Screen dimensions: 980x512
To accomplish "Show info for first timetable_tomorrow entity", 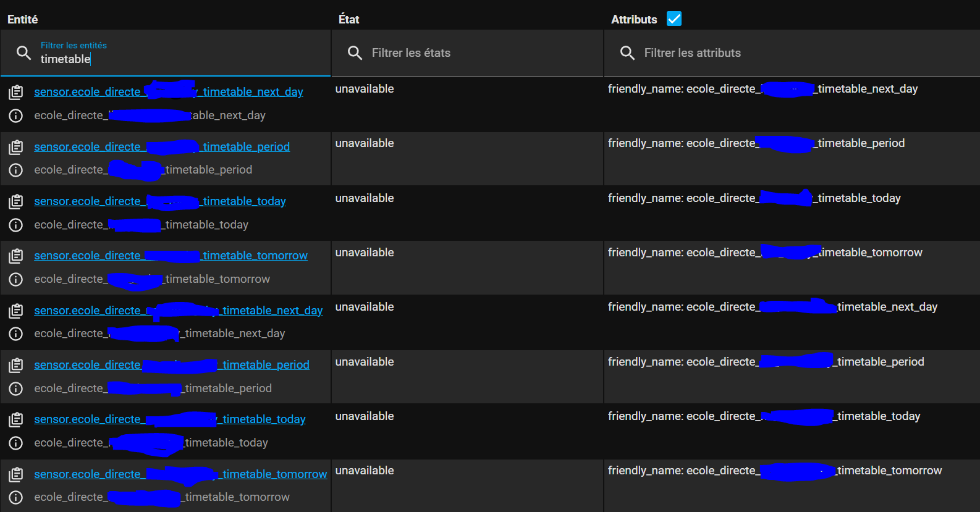I will click(x=16, y=279).
